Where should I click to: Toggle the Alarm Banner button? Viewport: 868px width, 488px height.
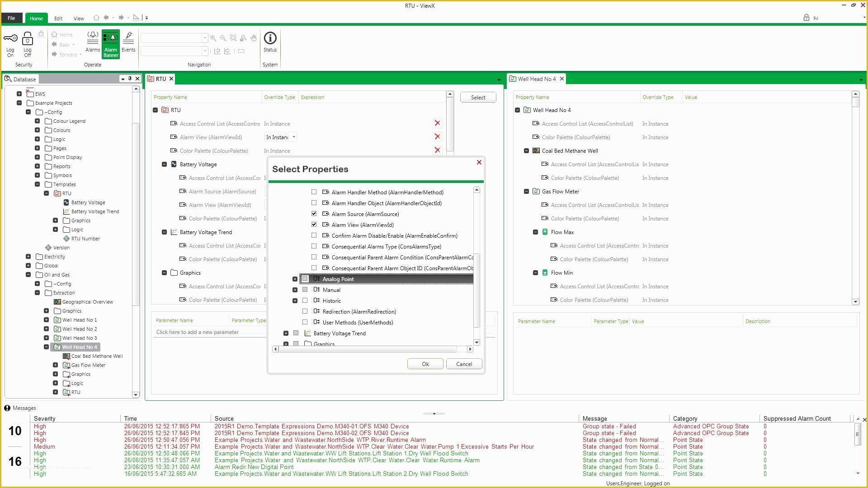click(x=111, y=44)
